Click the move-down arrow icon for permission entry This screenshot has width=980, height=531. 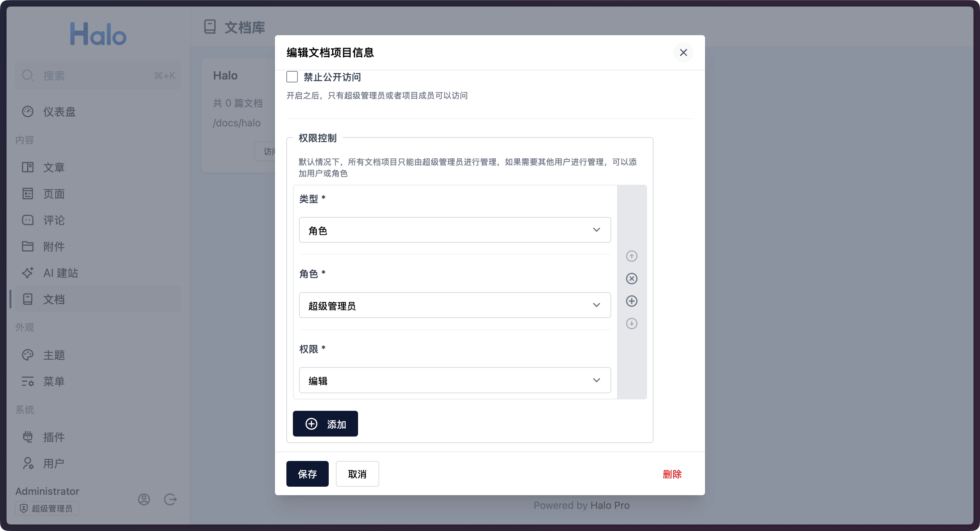[x=631, y=323]
